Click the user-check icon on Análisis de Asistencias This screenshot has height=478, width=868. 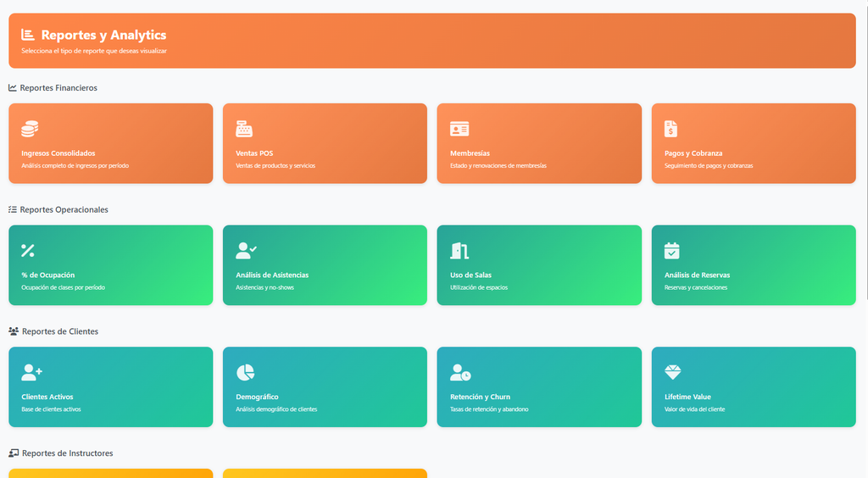(246, 251)
